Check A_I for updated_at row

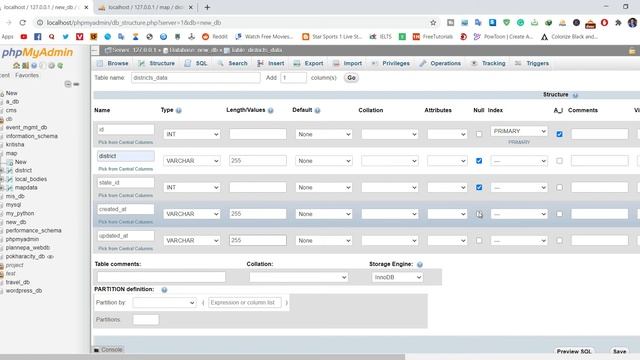pyautogui.click(x=559, y=240)
